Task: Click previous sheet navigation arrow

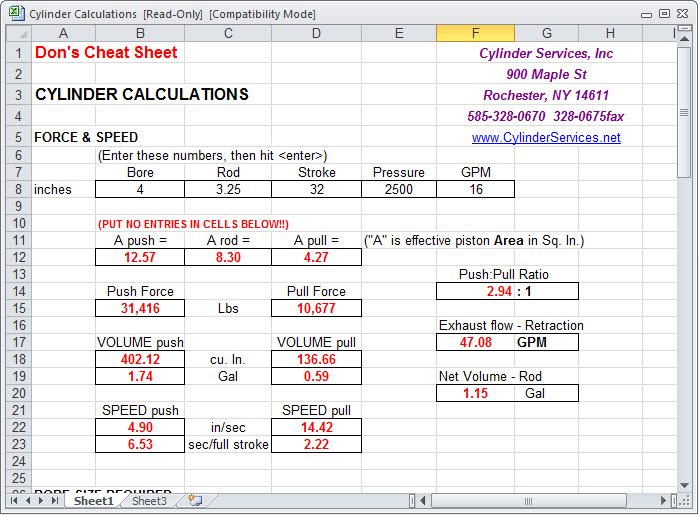Action: point(28,500)
